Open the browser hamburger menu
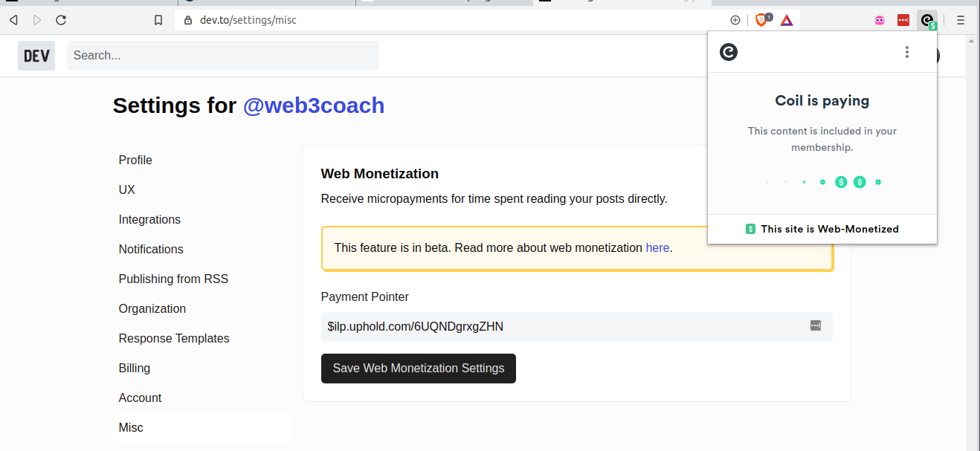980x451 pixels. 961,21
